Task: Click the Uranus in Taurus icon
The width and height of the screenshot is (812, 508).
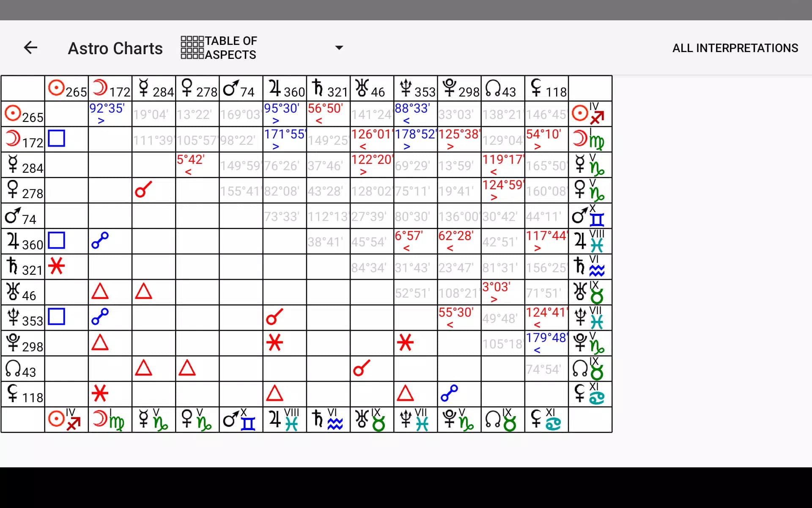Action: coord(372,420)
